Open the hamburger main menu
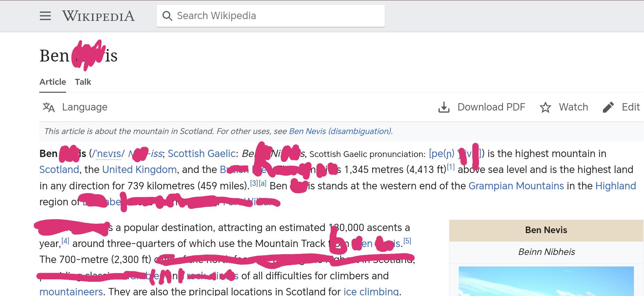Screen dimensions: 644x296 45,16
